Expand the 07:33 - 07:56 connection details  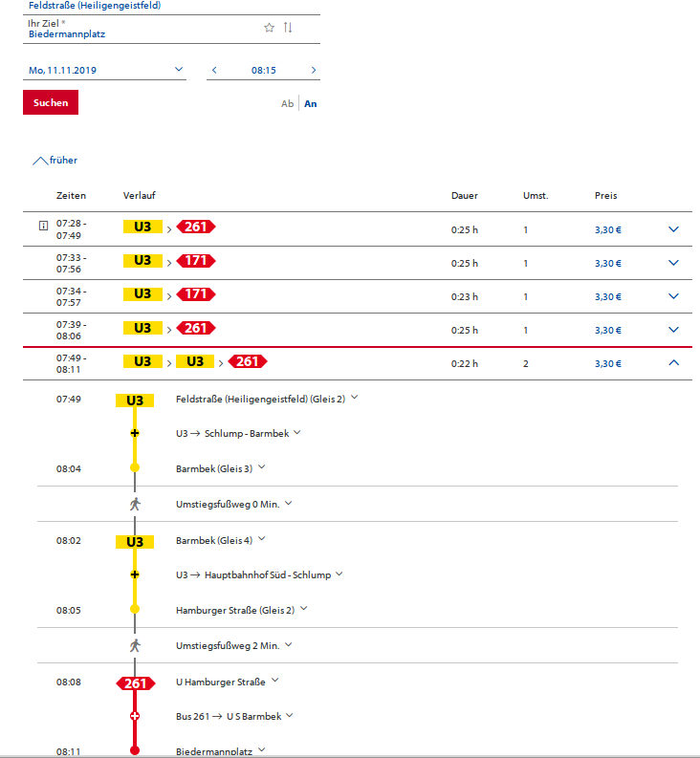click(x=673, y=263)
